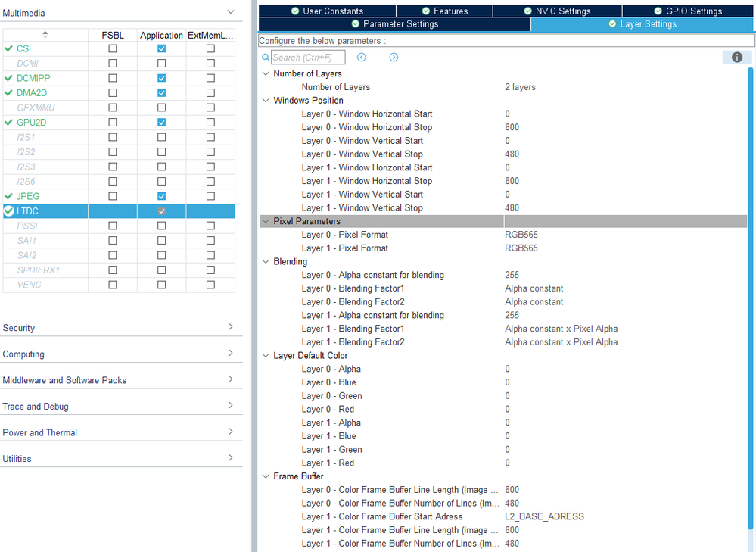Collapse the Multimedia section chevron
The width and height of the screenshot is (756, 552).
click(231, 12)
